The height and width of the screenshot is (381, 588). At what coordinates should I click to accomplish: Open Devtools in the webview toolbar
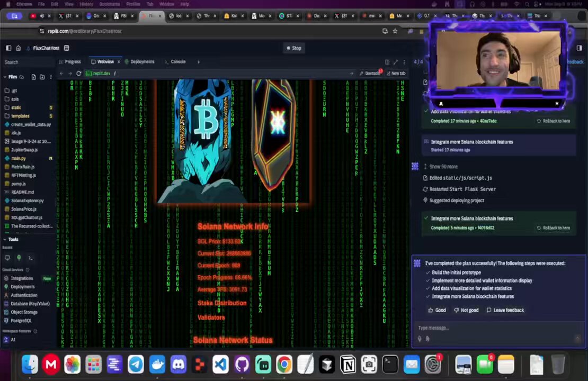[370, 74]
